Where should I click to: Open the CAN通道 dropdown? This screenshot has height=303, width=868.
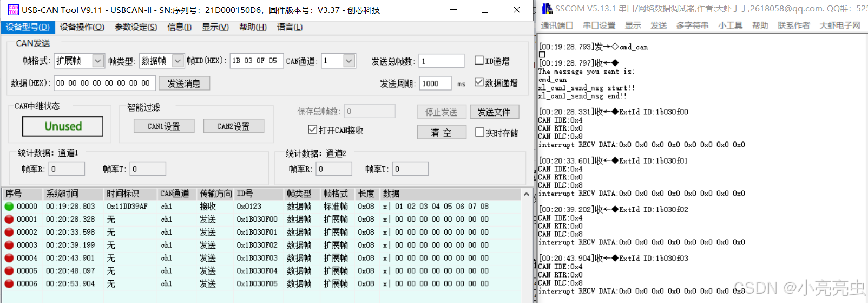coord(349,61)
